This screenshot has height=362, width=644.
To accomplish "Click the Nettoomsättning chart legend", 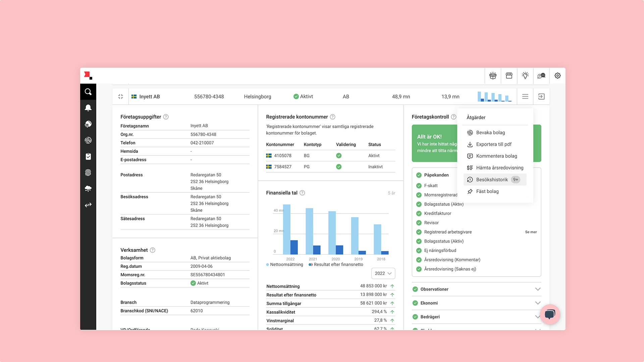I will (x=284, y=264).
